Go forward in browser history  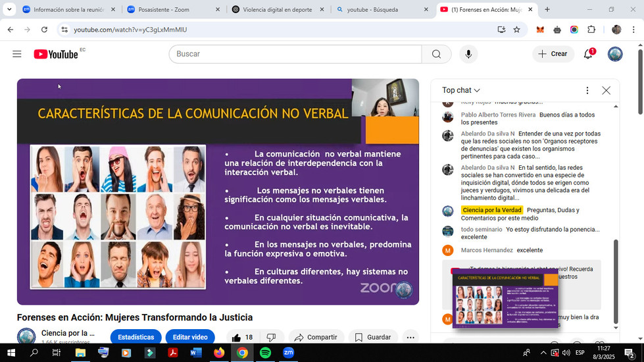(27, 30)
